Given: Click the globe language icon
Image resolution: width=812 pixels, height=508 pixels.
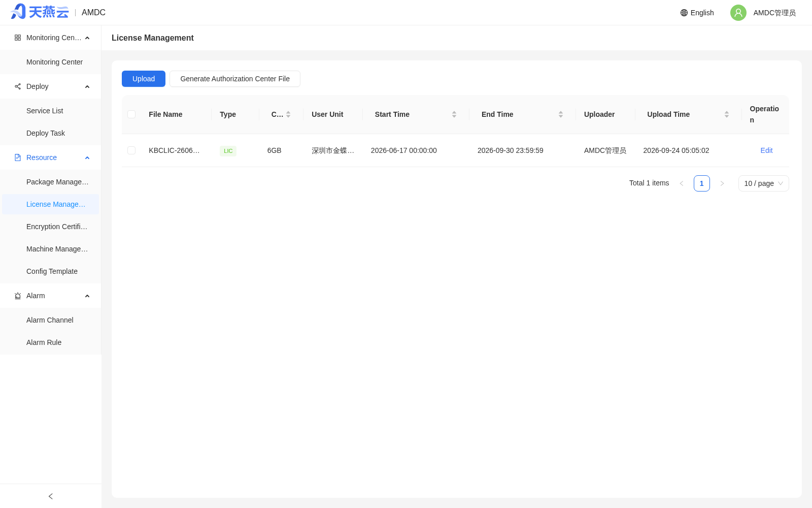Looking at the screenshot, I should (684, 13).
